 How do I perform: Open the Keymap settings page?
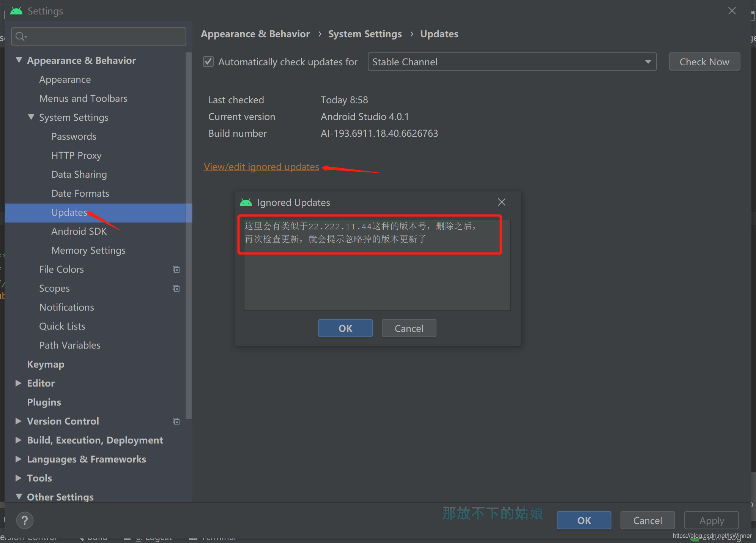pyautogui.click(x=46, y=364)
